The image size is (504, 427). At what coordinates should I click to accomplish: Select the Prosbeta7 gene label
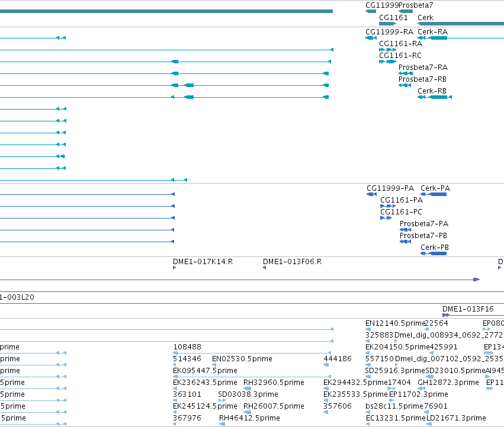[x=416, y=5]
